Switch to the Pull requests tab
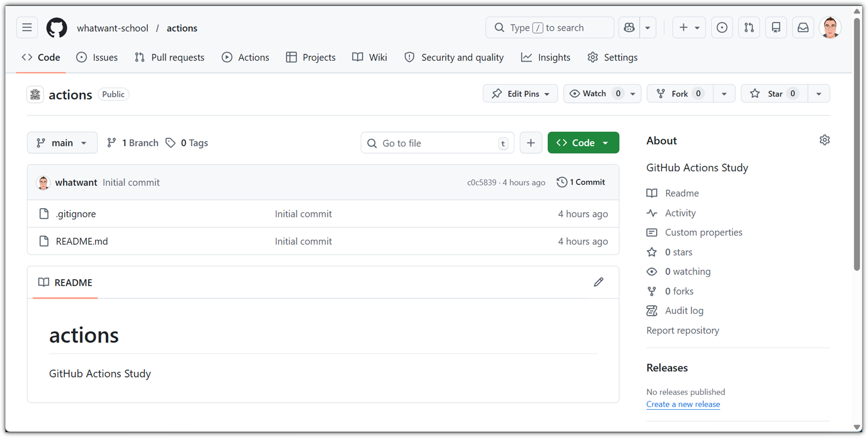This screenshot has width=868, height=438. coord(169,57)
